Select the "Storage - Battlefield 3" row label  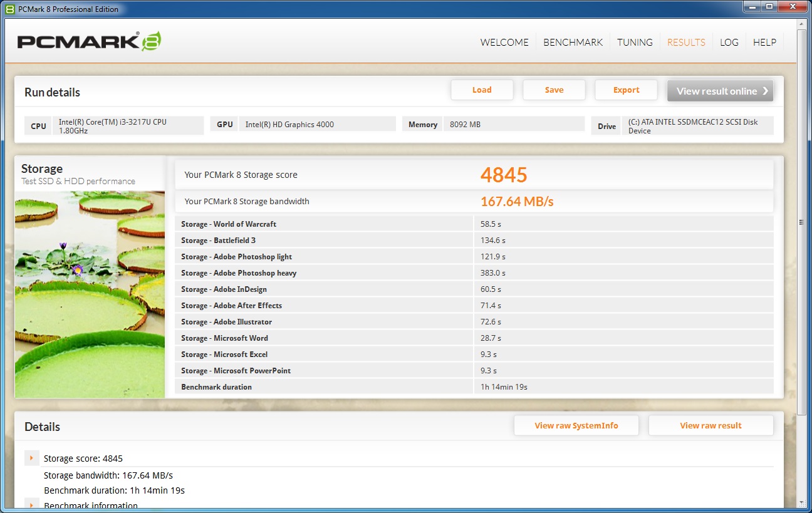pyautogui.click(x=218, y=241)
